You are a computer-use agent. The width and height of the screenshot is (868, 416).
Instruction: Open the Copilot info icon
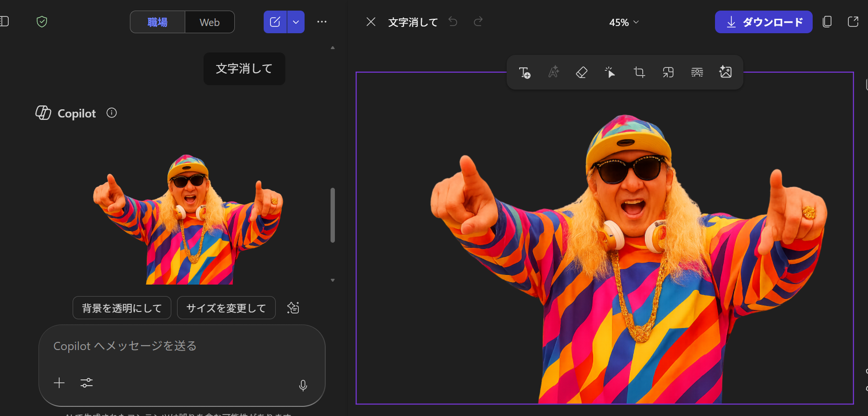coord(112,113)
